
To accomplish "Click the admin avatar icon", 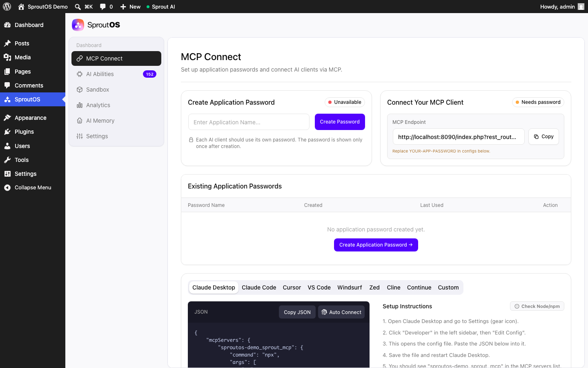I will [x=581, y=7].
